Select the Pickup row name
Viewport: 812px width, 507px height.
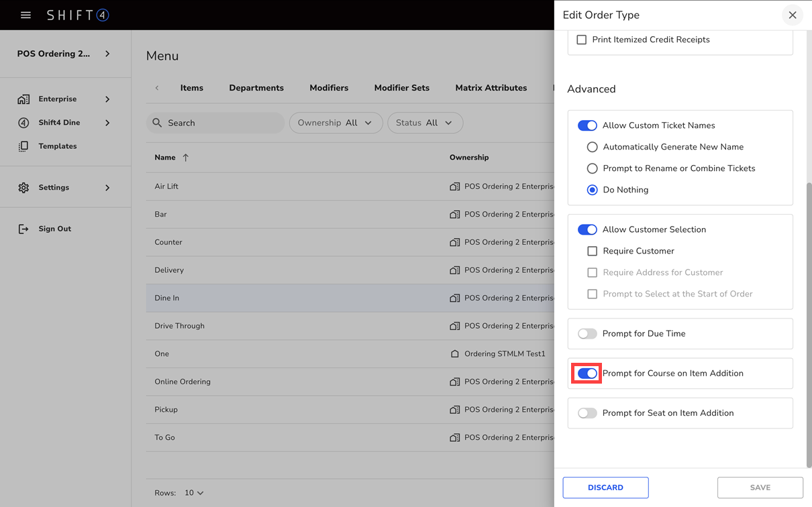point(166,410)
